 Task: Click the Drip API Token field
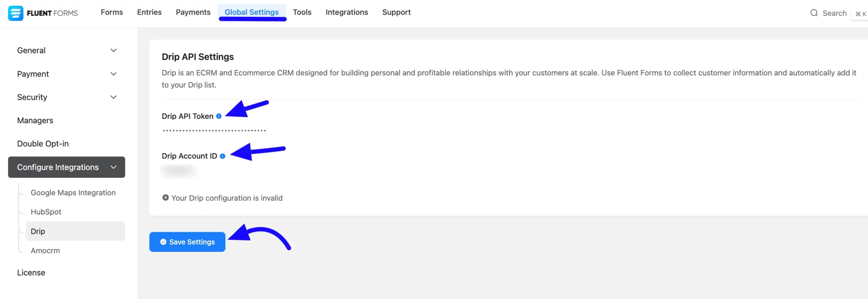[214, 131]
